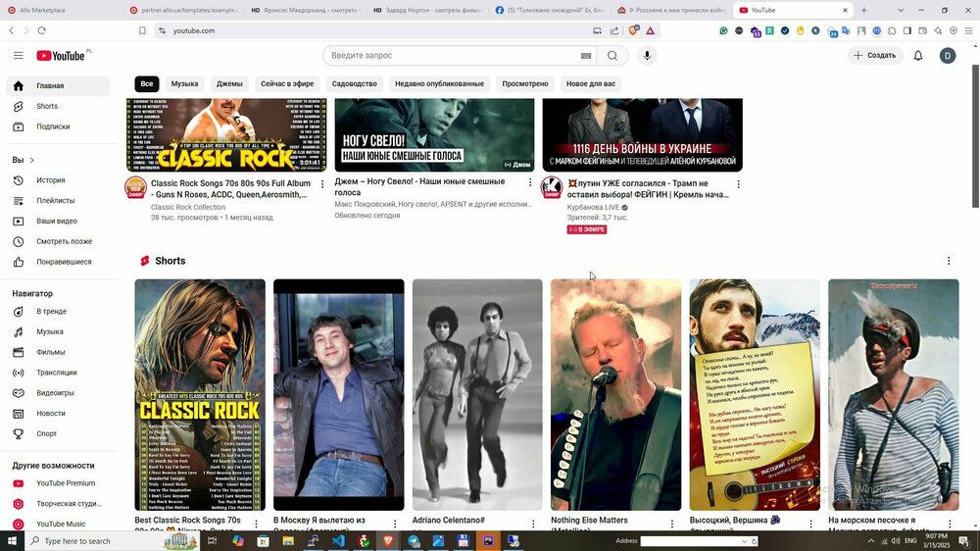Open Windows Start menu
The height and width of the screenshot is (551, 980).
point(12,541)
